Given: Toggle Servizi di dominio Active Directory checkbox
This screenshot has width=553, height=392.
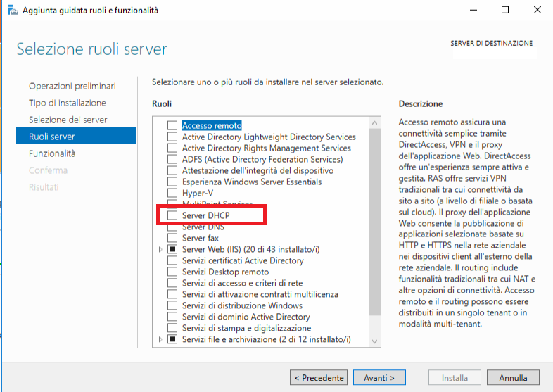Looking at the screenshot, I should pos(172,317).
